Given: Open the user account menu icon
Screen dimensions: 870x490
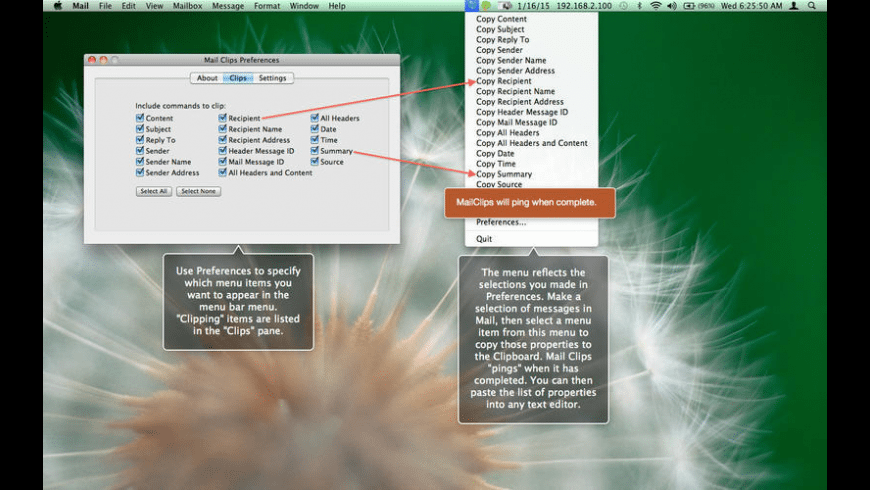Looking at the screenshot, I should (x=794, y=6).
